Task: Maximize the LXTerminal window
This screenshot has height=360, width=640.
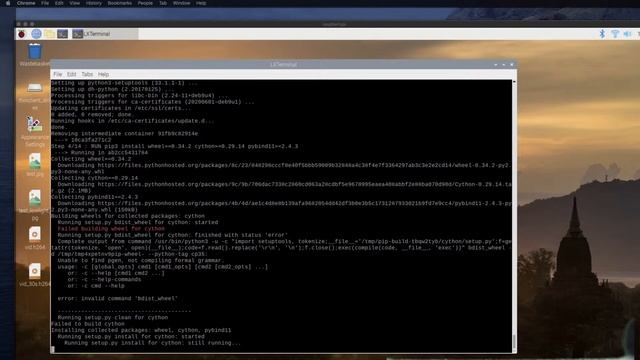Action: (504, 64)
